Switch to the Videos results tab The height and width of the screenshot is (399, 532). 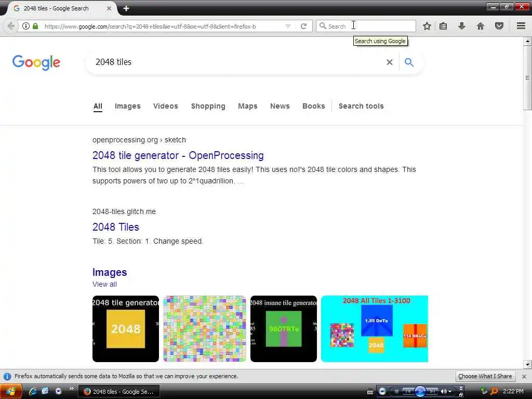(166, 106)
